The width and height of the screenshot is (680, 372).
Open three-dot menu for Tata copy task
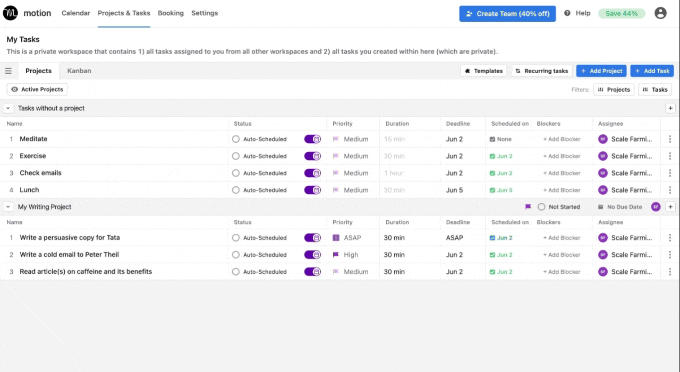tap(670, 238)
